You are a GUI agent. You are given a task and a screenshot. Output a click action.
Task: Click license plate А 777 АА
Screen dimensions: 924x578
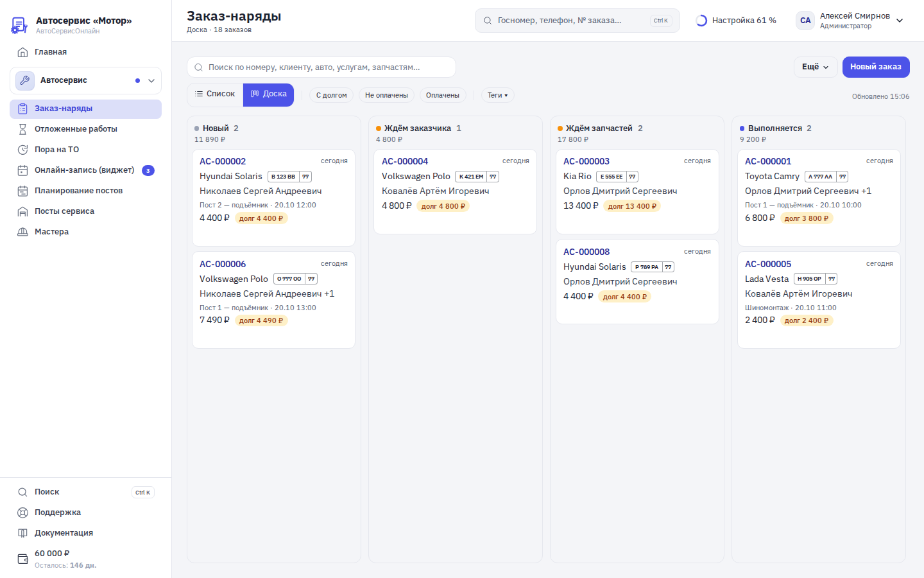point(826,177)
